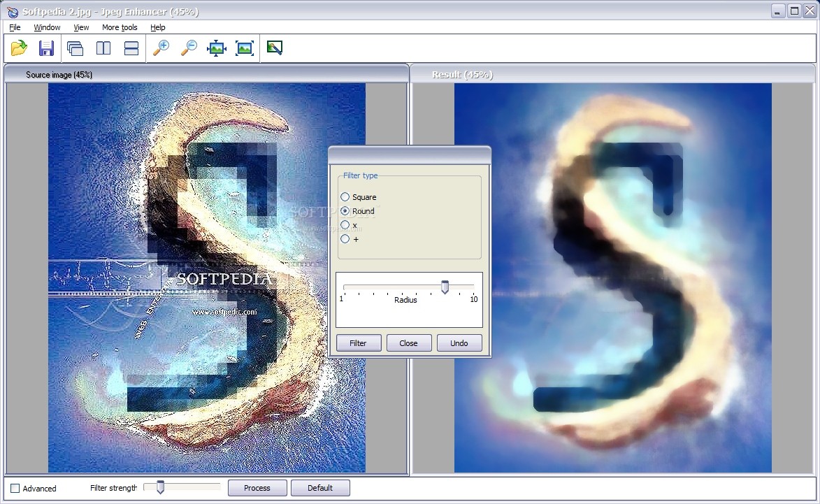Open the More tools menu
This screenshot has height=504, width=820.
click(x=119, y=27)
